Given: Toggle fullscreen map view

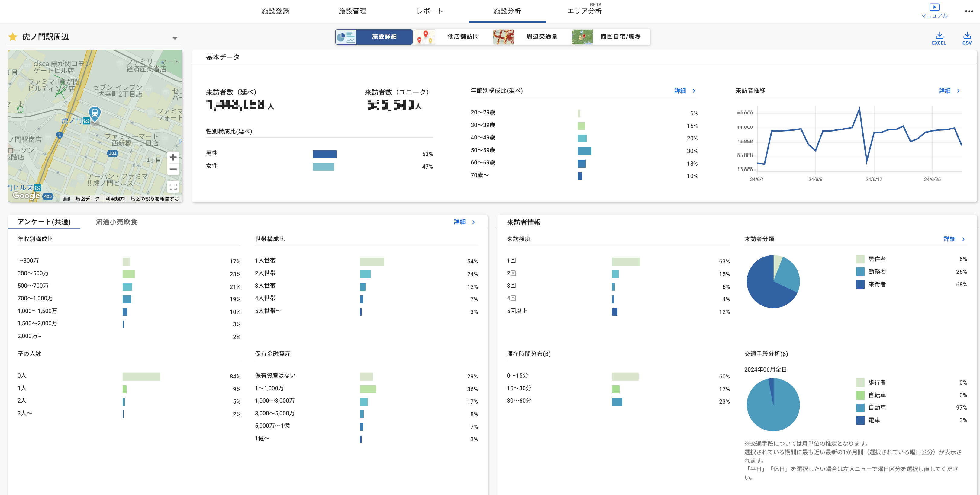Looking at the screenshot, I should [x=173, y=187].
